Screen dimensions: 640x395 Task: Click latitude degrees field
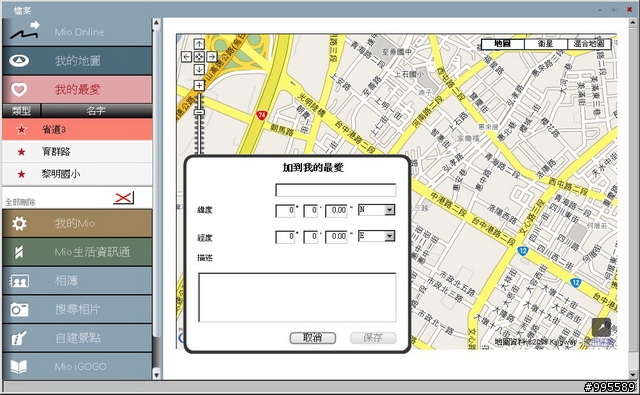[x=285, y=211]
